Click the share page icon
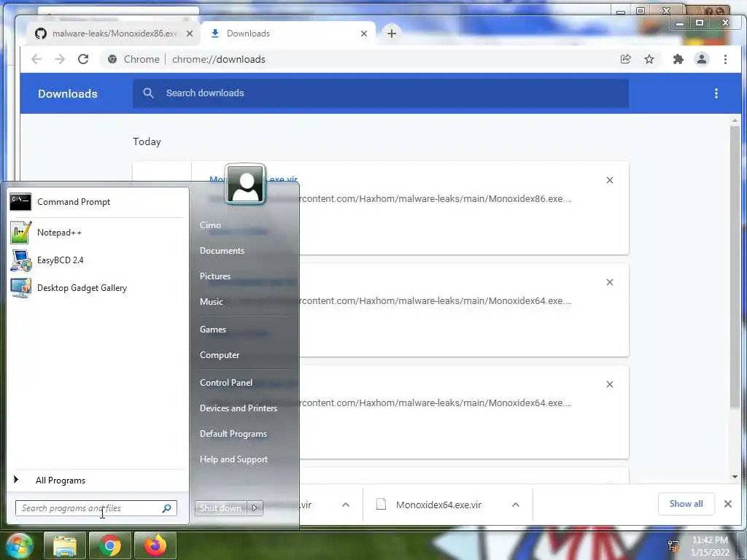The image size is (747, 560). [x=625, y=59]
